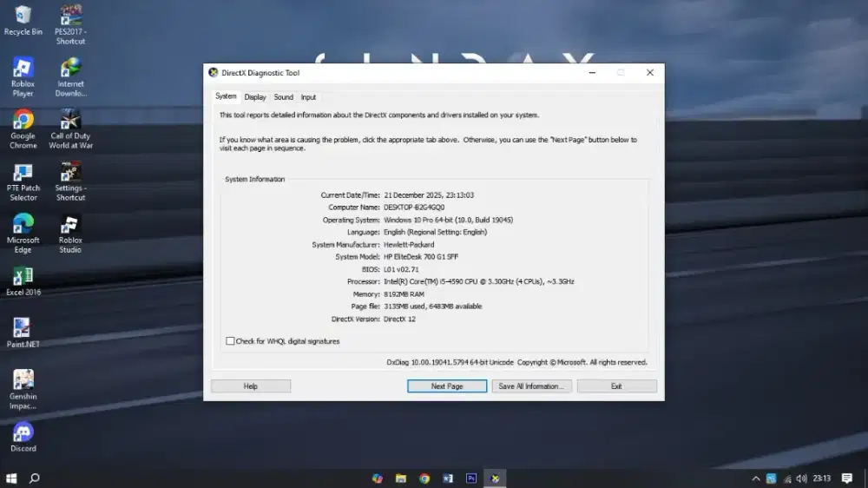Screen dimensions: 868x488
Task: Click the DirectX icon in title bar
Action: tap(214, 73)
